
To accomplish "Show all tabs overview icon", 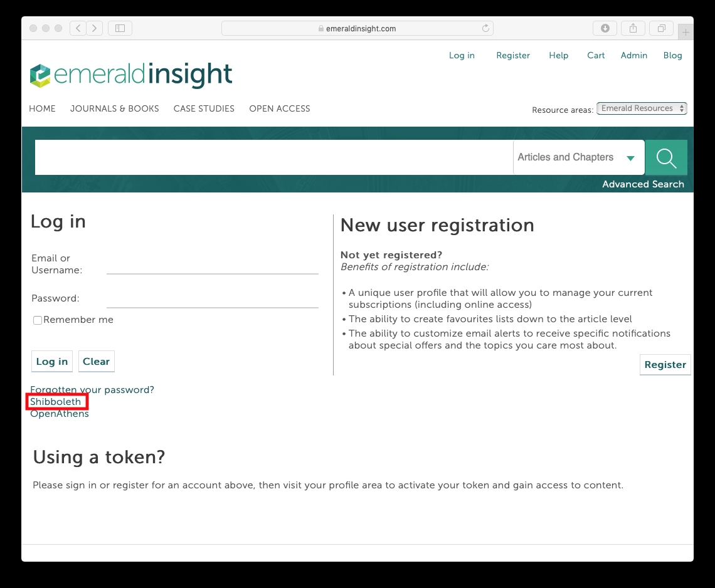I will point(661,28).
